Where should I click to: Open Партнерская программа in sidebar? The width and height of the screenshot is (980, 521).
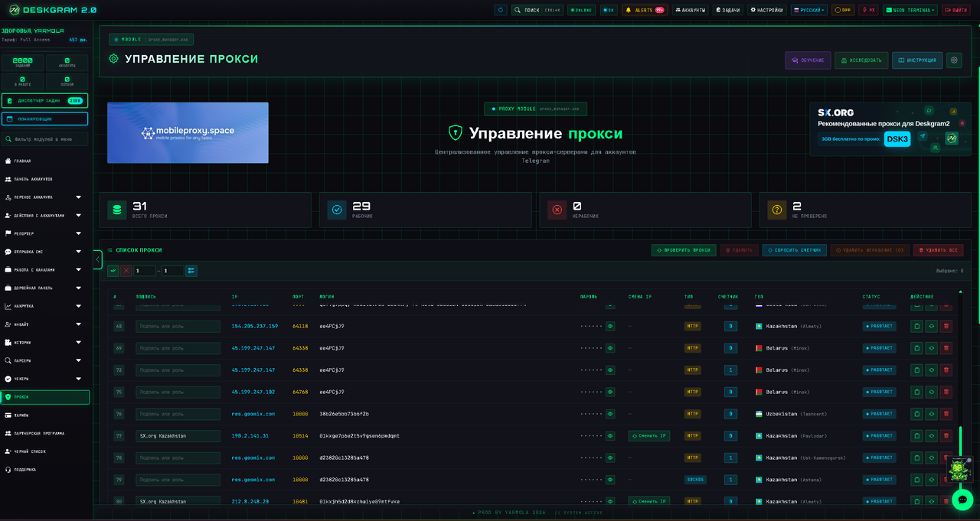pyautogui.click(x=45, y=433)
